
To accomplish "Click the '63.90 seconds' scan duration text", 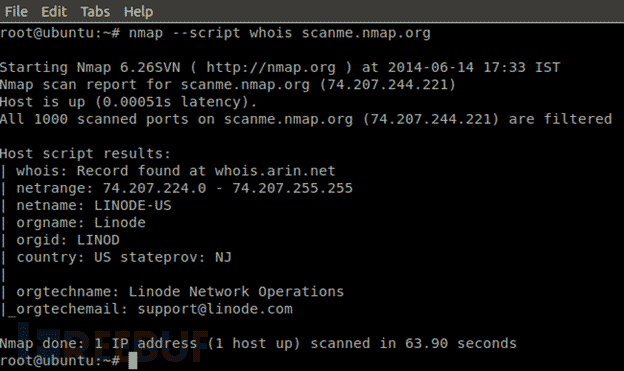I will (461, 344).
